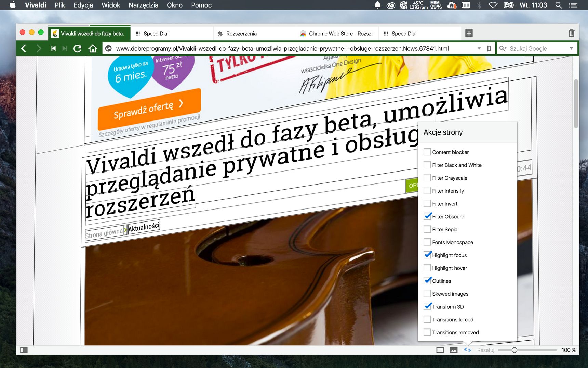
Task: Open Aktualności breadcrumb link
Action: pyautogui.click(x=144, y=227)
